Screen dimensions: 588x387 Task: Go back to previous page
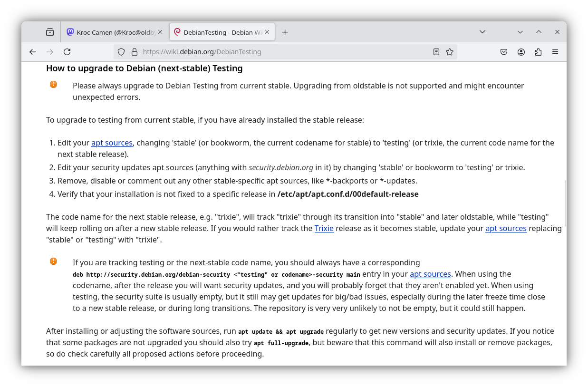tap(33, 52)
